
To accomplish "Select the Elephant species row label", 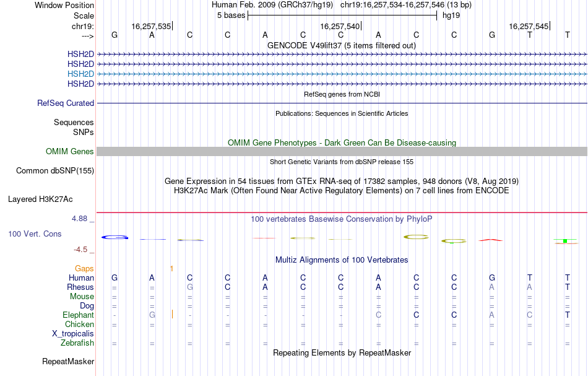I will pos(78,315).
